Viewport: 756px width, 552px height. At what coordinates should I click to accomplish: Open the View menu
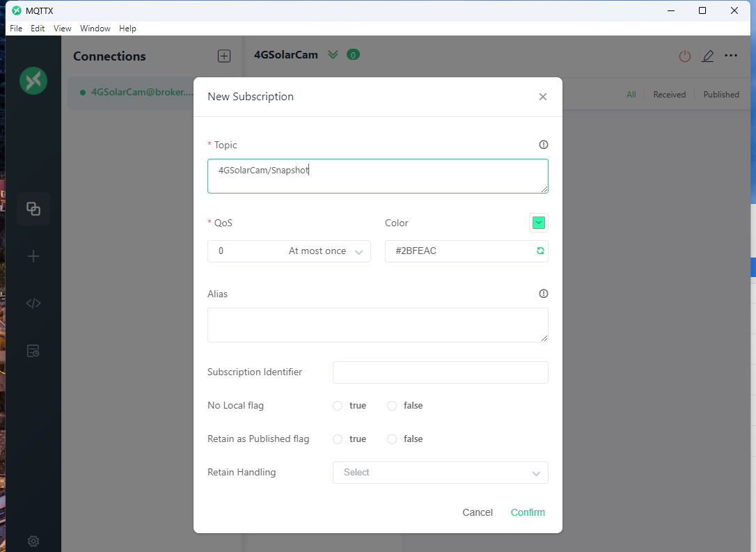tap(62, 29)
